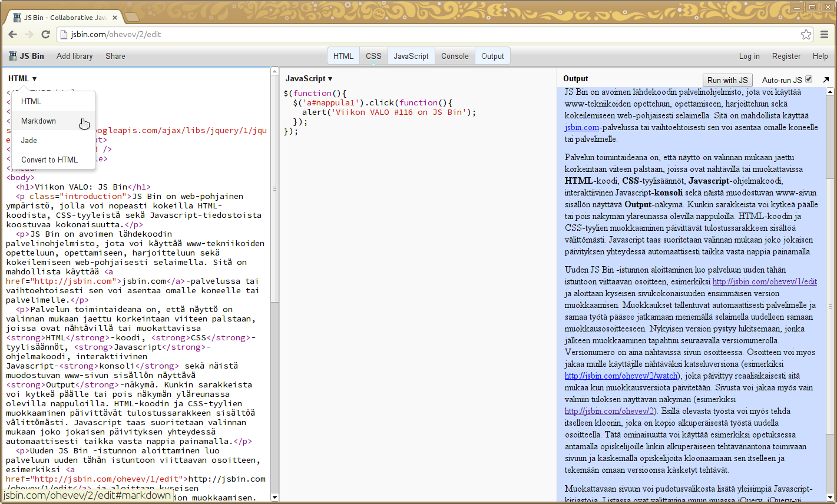The image size is (837, 504).
Task: Select HTML in the language menu
Action: pos(54,101)
